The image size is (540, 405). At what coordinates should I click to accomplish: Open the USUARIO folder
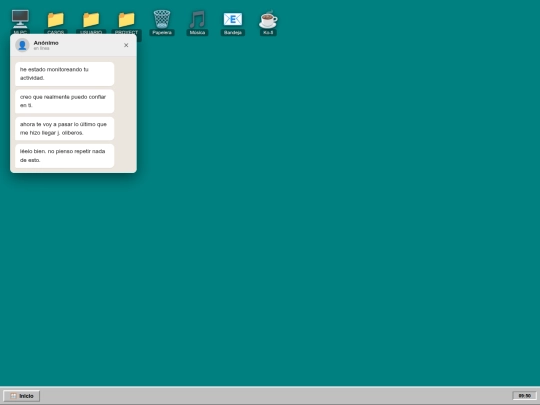pos(91,20)
